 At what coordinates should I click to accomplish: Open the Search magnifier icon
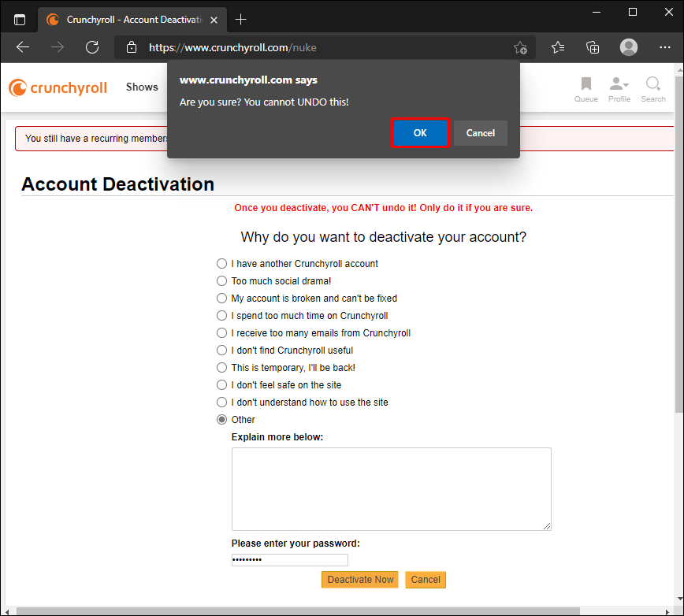click(653, 89)
